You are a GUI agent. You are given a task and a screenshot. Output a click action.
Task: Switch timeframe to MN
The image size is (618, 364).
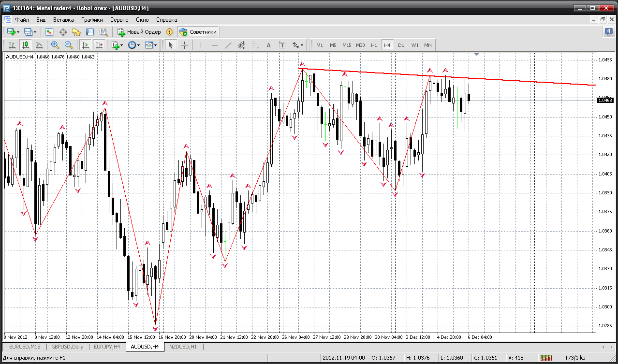click(x=428, y=45)
